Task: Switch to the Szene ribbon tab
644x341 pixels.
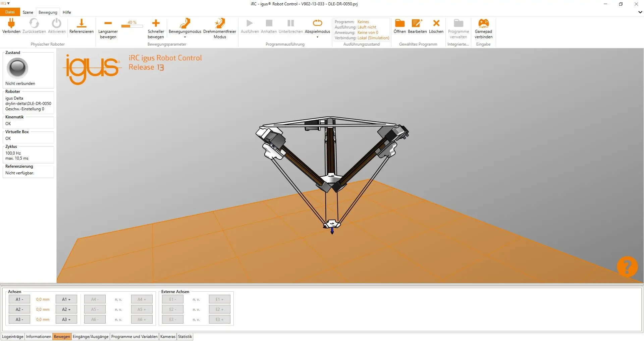Action: tap(28, 12)
